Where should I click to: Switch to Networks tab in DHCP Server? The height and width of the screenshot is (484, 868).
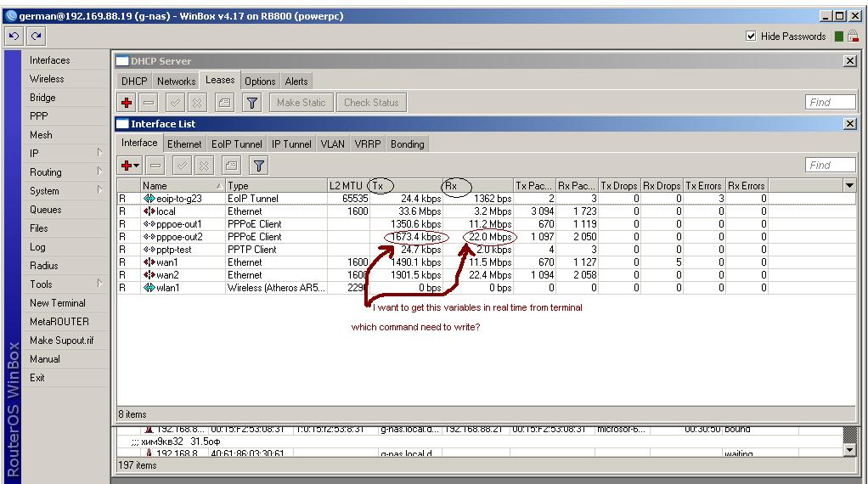[x=176, y=82]
